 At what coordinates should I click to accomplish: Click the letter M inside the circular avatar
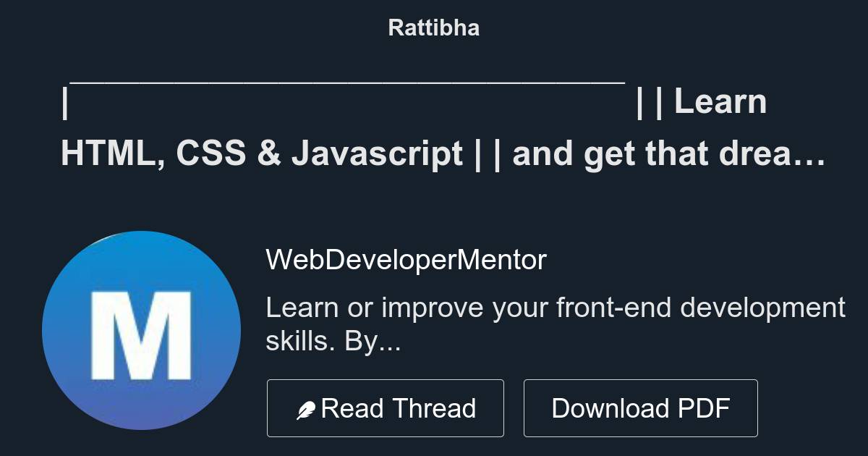pyautogui.click(x=142, y=329)
